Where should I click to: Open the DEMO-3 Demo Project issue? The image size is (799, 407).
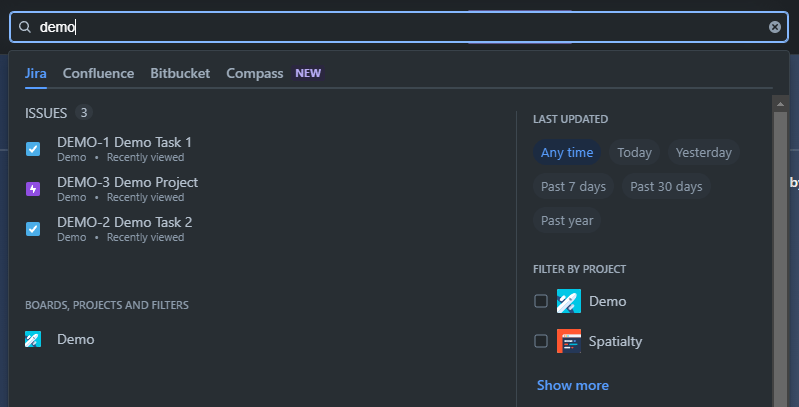pyautogui.click(x=127, y=183)
